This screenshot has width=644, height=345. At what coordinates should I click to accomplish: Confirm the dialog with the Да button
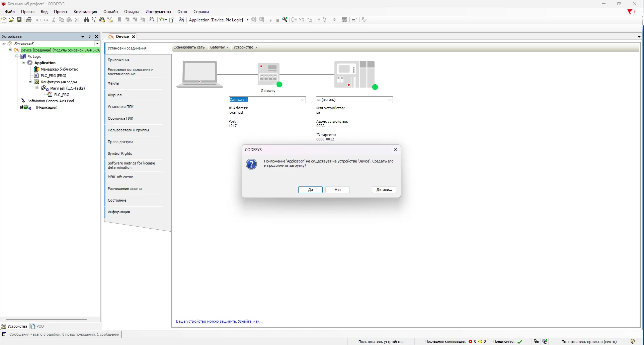point(310,190)
